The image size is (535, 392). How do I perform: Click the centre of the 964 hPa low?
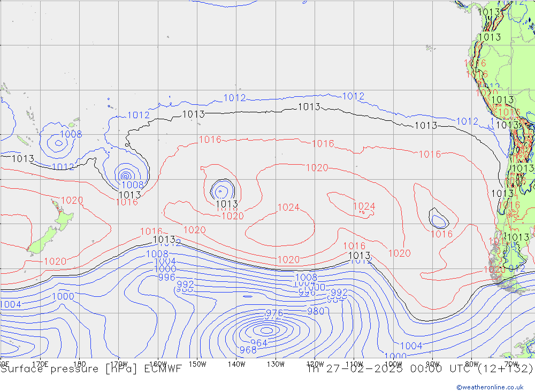[266, 330]
